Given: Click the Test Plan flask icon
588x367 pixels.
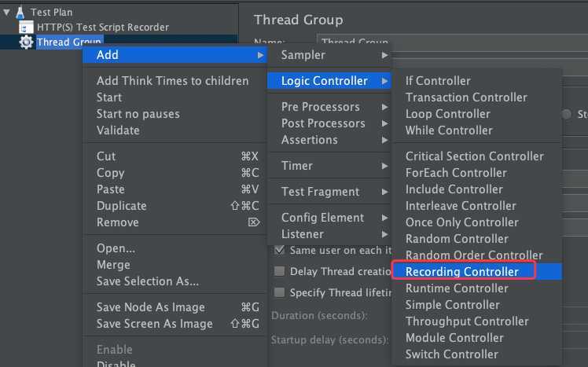Looking at the screenshot, I should [20, 13].
